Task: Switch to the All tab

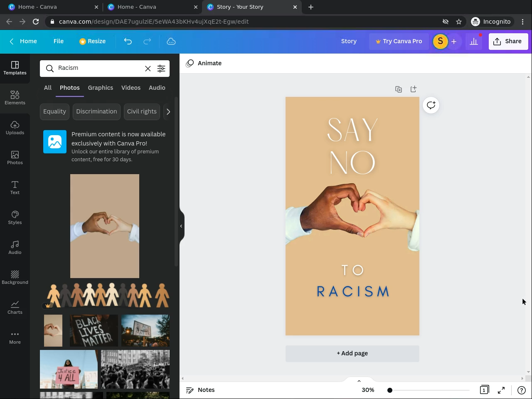Action: [x=48, y=88]
